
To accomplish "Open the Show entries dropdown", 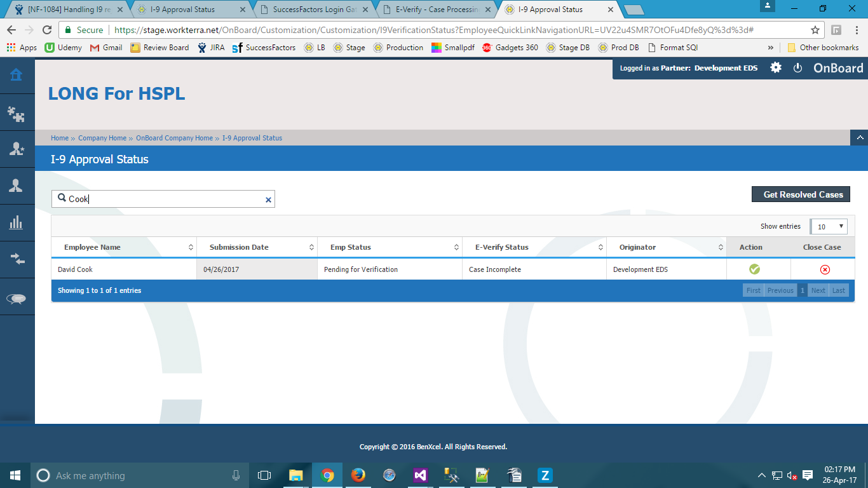I will 829,226.
